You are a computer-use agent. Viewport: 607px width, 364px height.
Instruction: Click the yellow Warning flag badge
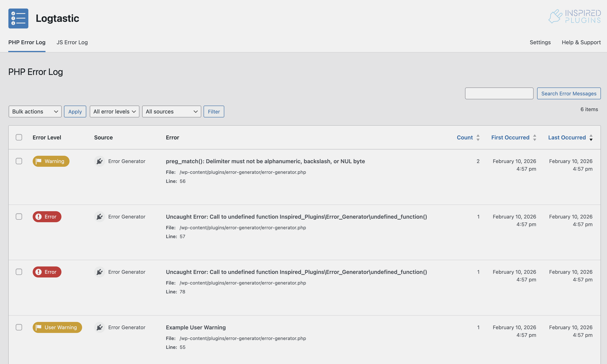(51, 161)
